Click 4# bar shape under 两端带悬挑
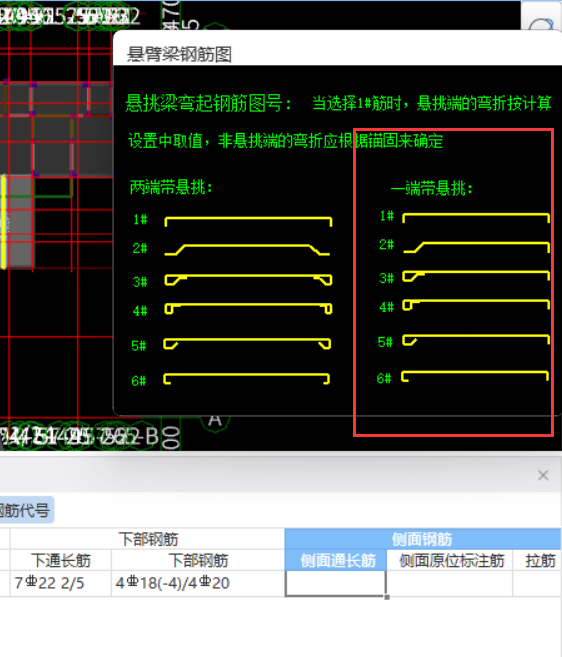The image size is (562, 657). coord(248,309)
